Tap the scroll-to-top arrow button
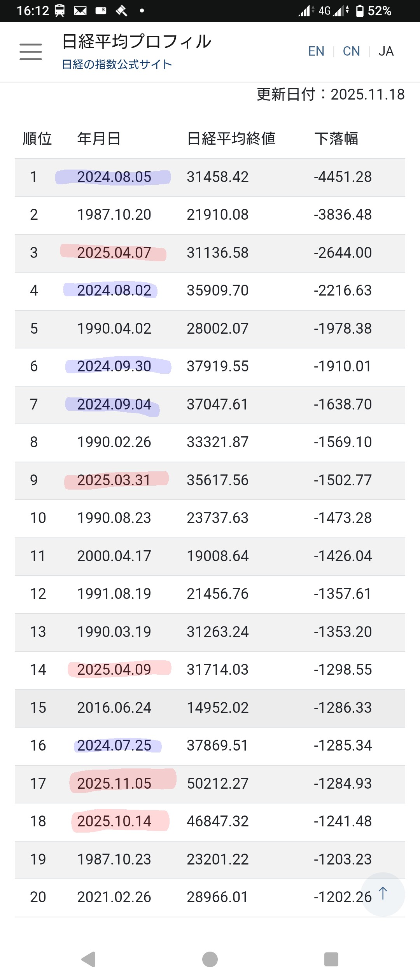 (x=383, y=894)
